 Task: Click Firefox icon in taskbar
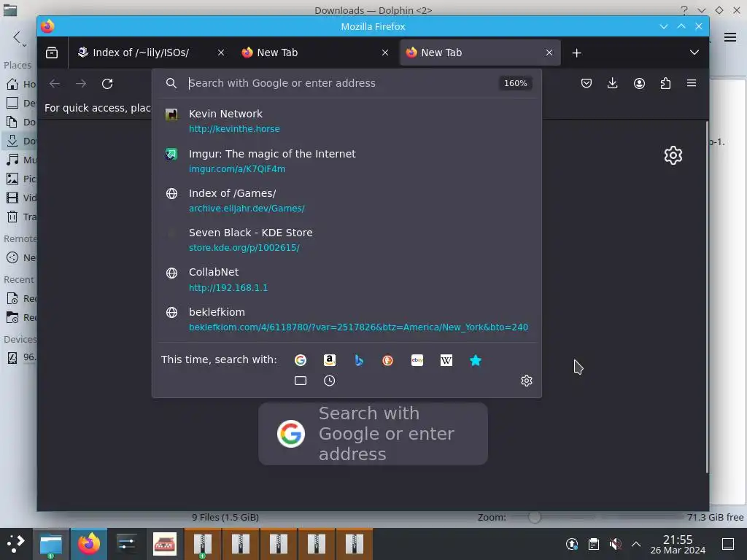[x=89, y=544]
